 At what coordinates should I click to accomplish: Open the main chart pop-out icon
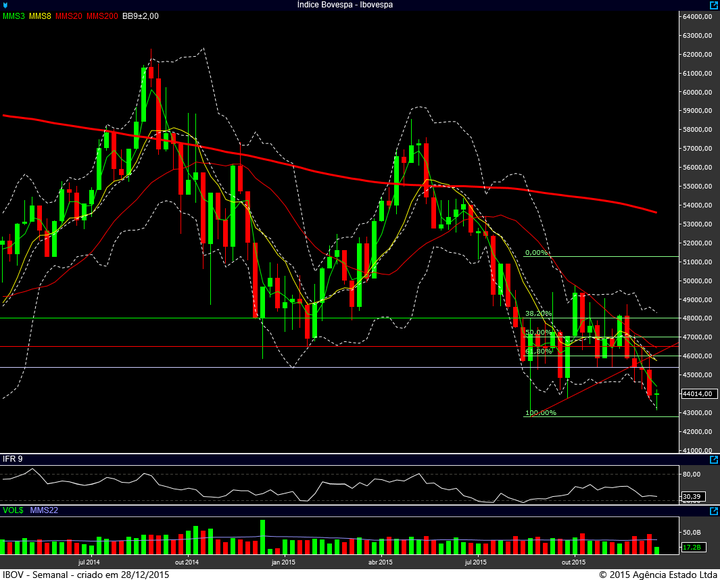click(714, 5)
